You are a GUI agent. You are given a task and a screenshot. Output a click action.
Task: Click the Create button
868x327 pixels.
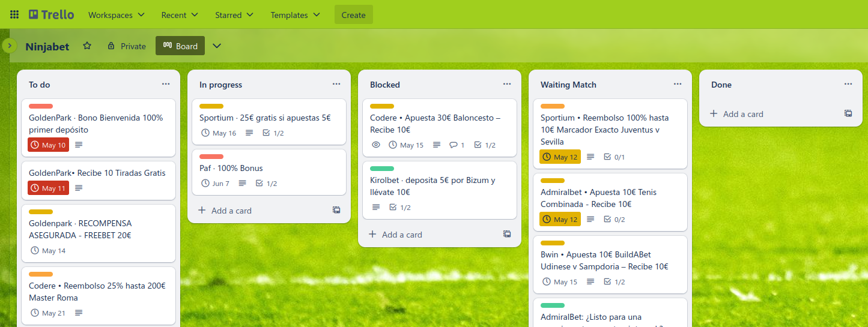pos(353,14)
